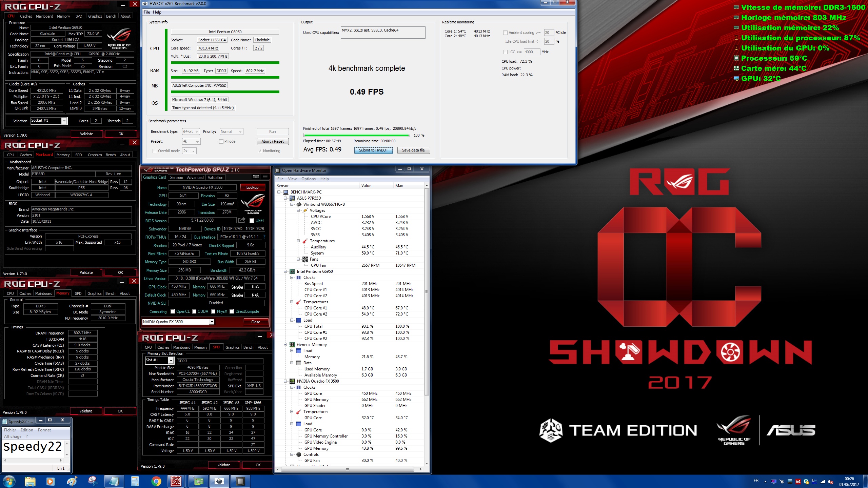Check the CUDA checkbox in GPU-Z

pyautogui.click(x=194, y=311)
